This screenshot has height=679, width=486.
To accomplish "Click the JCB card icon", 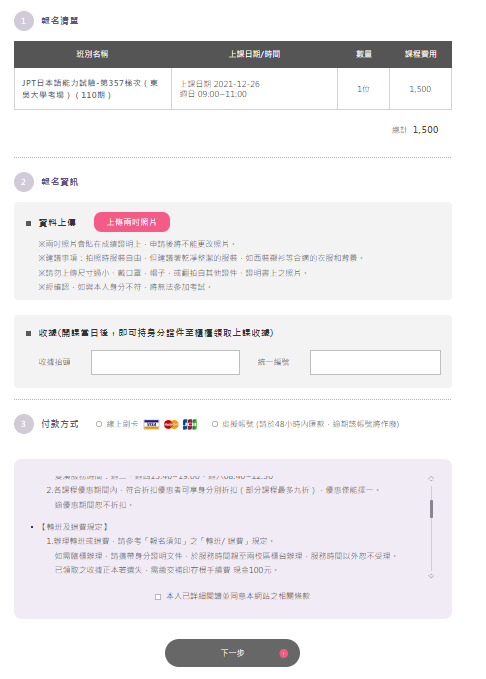I will [x=190, y=424].
